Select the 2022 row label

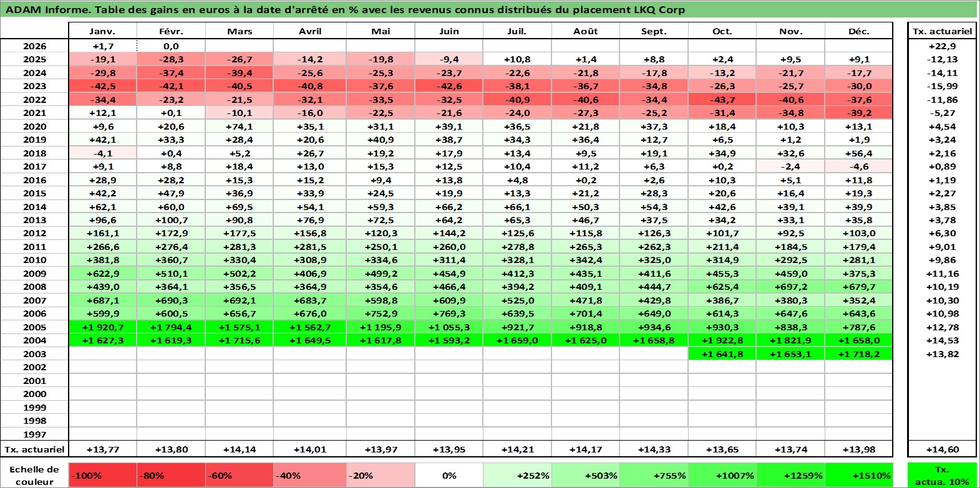pos(34,100)
